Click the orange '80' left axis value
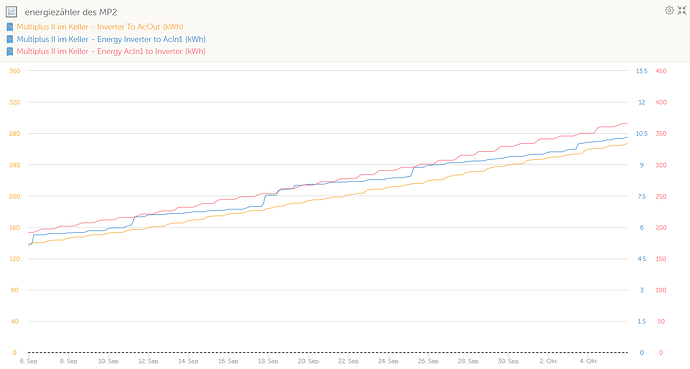 click(x=15, y=290)
